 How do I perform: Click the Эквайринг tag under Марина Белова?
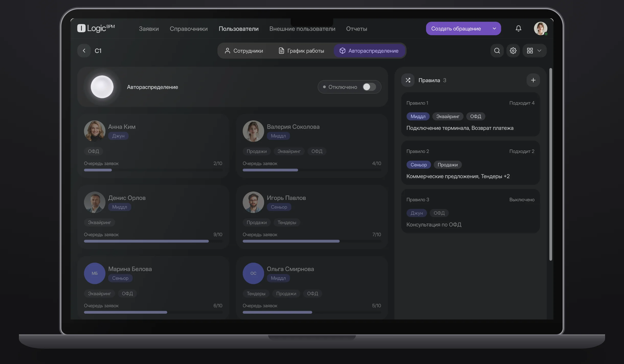(99, 293)
